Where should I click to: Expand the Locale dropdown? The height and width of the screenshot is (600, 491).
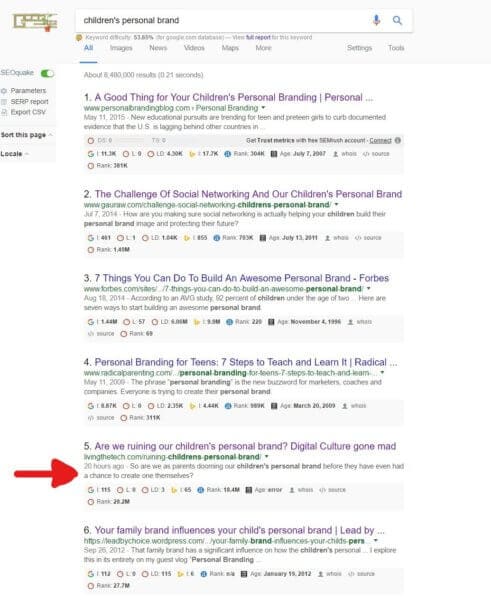tap(15, 154)
